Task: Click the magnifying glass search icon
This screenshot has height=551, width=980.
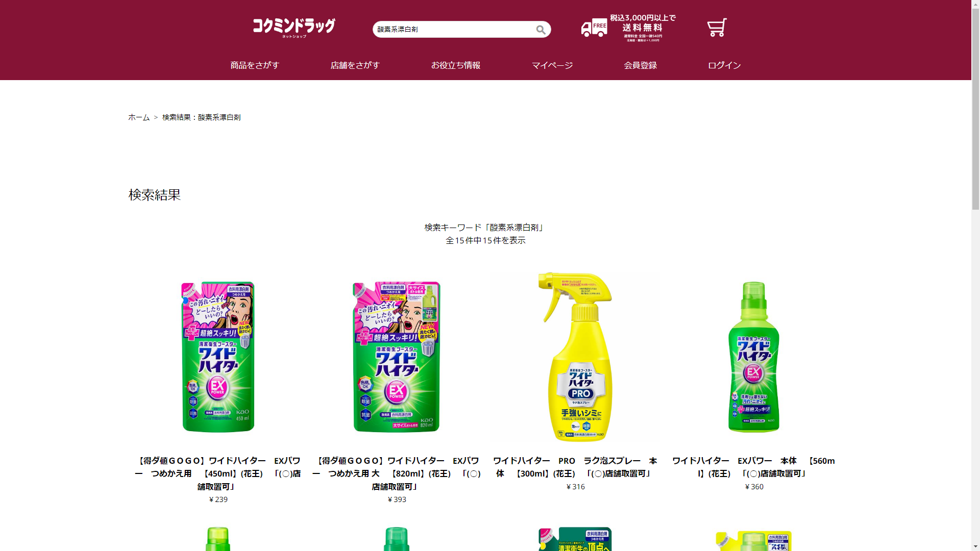Action: pyautogui.click(x=541, y=30)
